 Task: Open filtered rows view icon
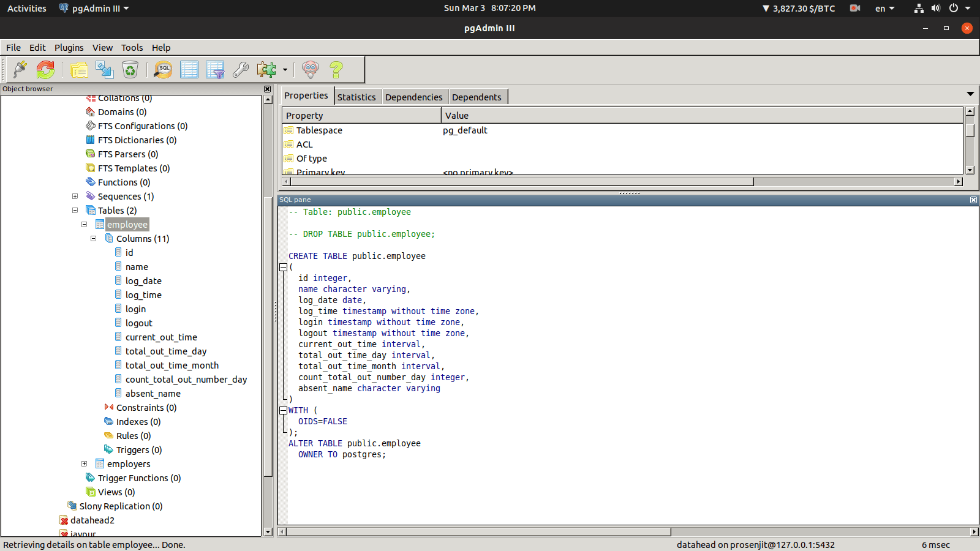(215, 70)
